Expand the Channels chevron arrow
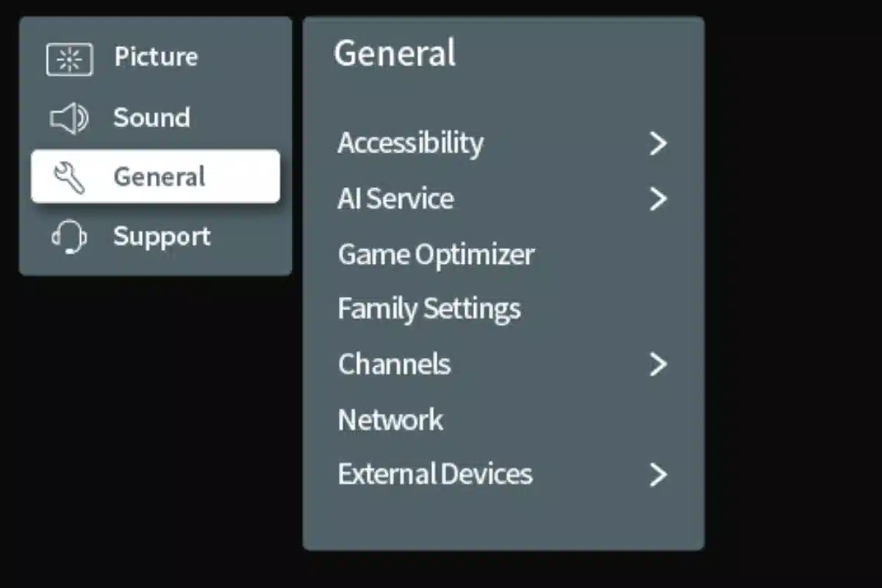Viewport: 882px width, 588px height. tap(658, 364)
